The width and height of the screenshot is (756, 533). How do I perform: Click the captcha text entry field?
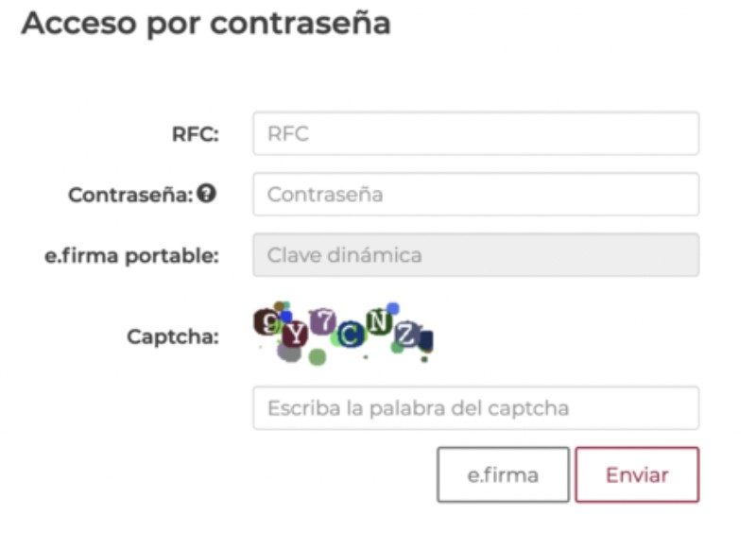click(475, 408)
